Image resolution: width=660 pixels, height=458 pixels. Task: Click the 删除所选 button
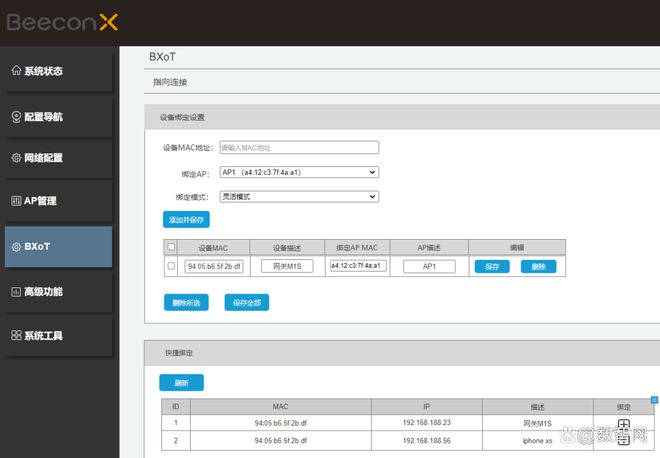tap(186, 302)
